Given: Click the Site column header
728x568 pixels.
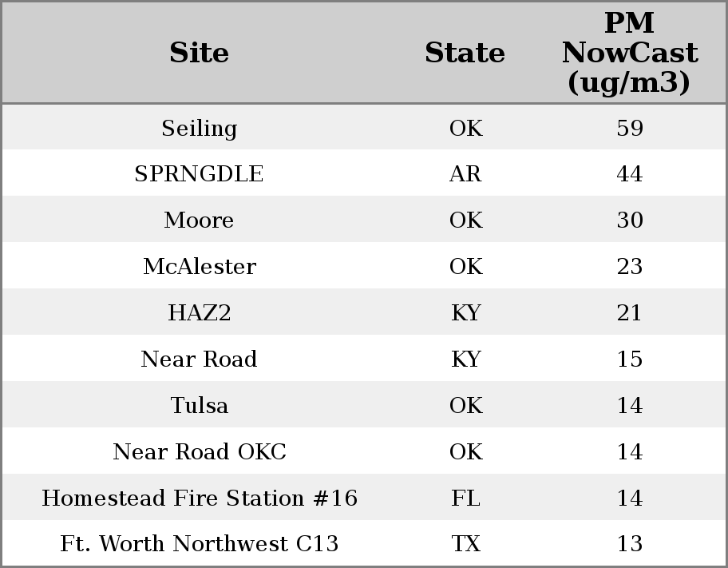Looking at the screenshot, I should pos(199,53).
